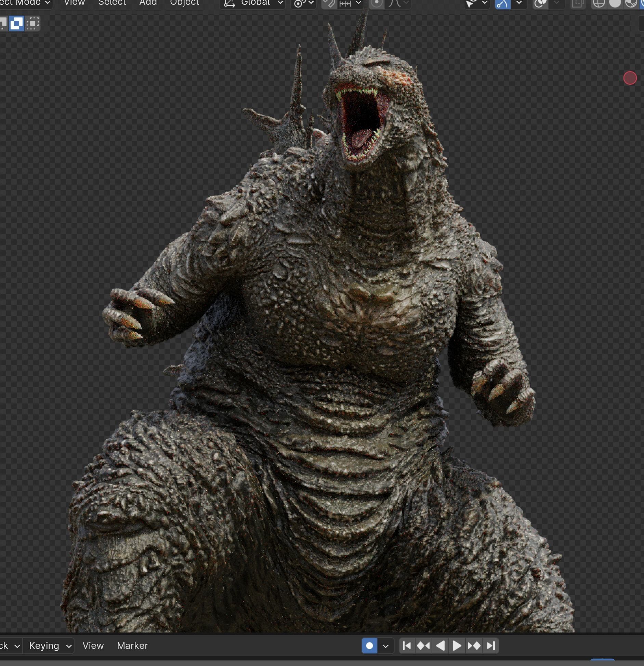Toggle proportional editing
The height and width of the screenshot is (666, 644).
[x=377, y=3]
